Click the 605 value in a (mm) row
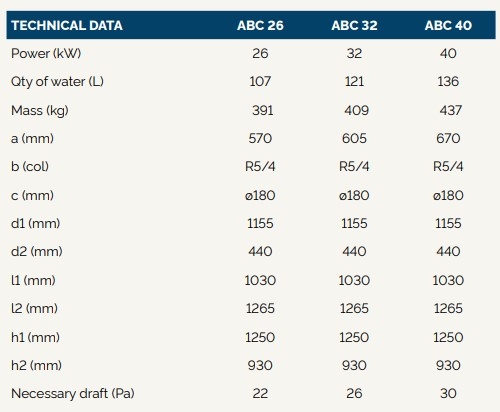The width and height of the screenshot is (500, 412). (x=354, y=138)
